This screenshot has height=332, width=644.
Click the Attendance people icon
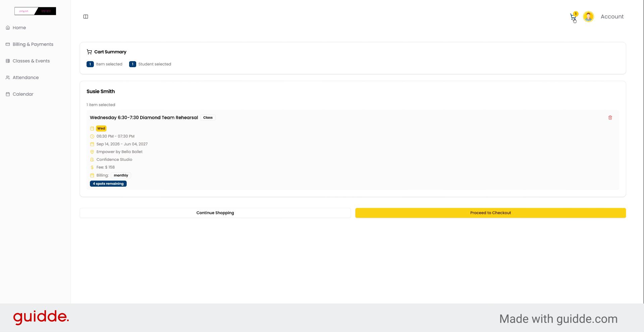tap(8, 78)
